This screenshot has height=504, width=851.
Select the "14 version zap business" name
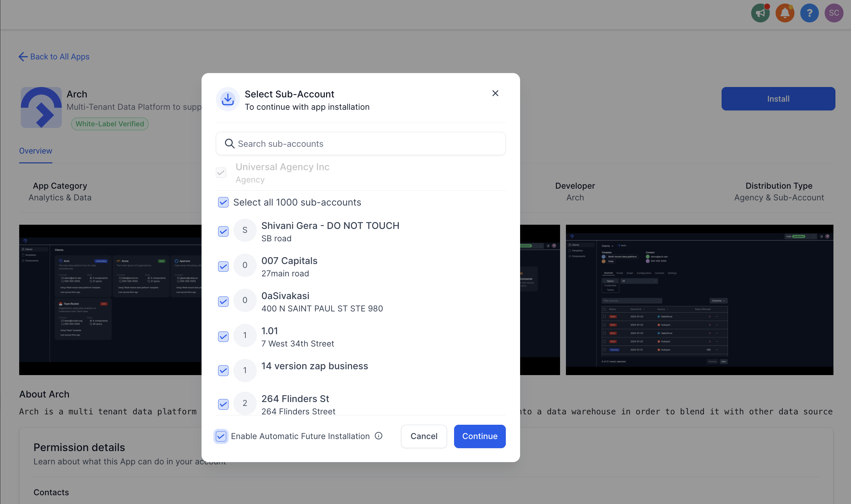coord(315,366)
